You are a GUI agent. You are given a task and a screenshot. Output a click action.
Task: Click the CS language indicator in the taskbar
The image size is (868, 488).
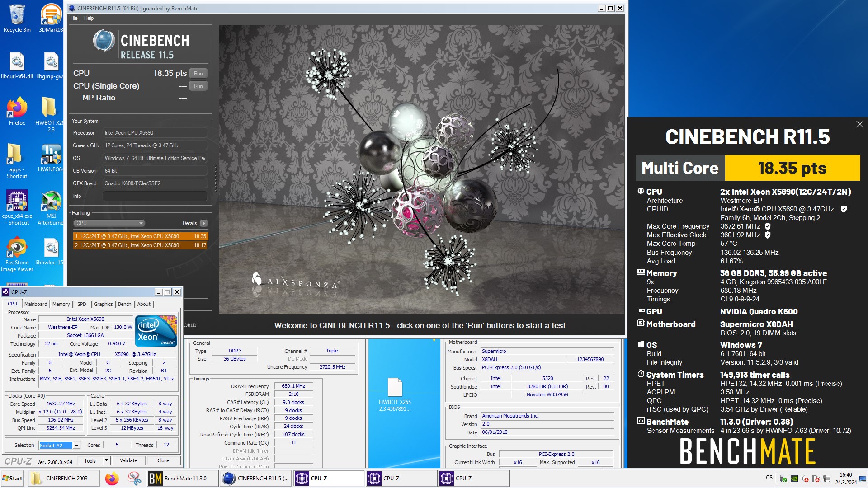pyautogui.click(x=769, y=478)
